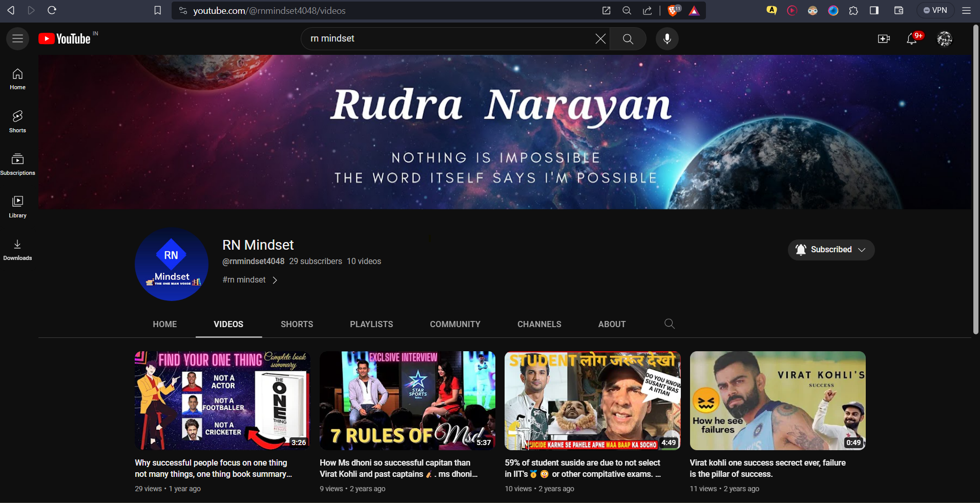Click the '29 subscribers' text
Screen dimensions: 980x503
[316, 261]
